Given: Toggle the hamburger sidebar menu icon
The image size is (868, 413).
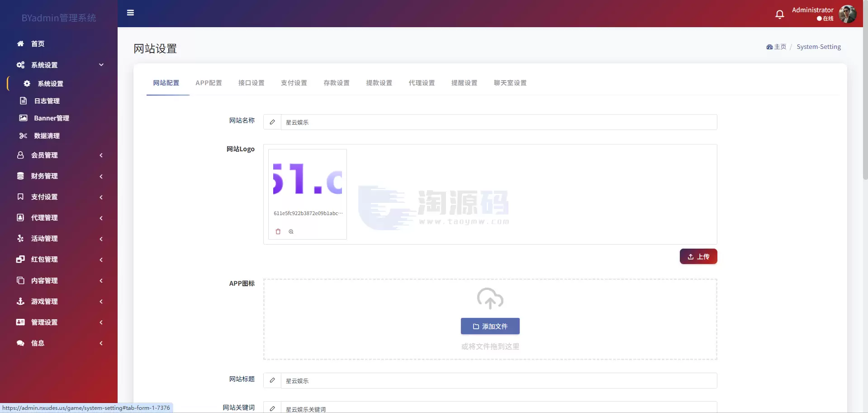Looking at the screenshot, I should (x=130, y=13).
